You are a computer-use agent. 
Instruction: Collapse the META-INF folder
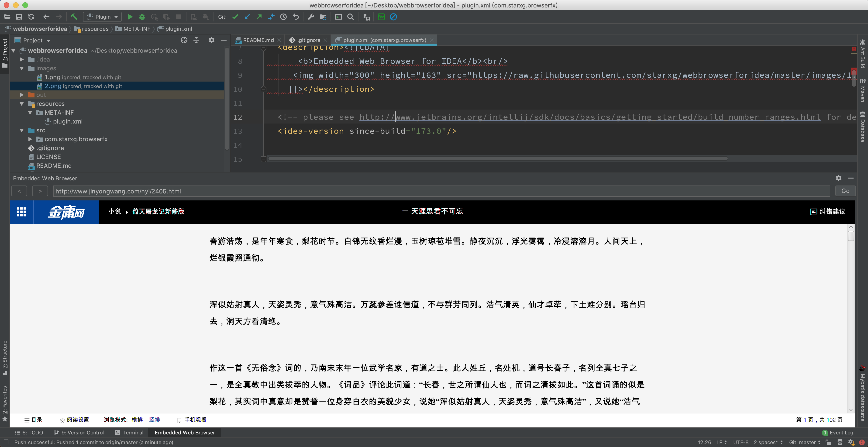point(30,113)
